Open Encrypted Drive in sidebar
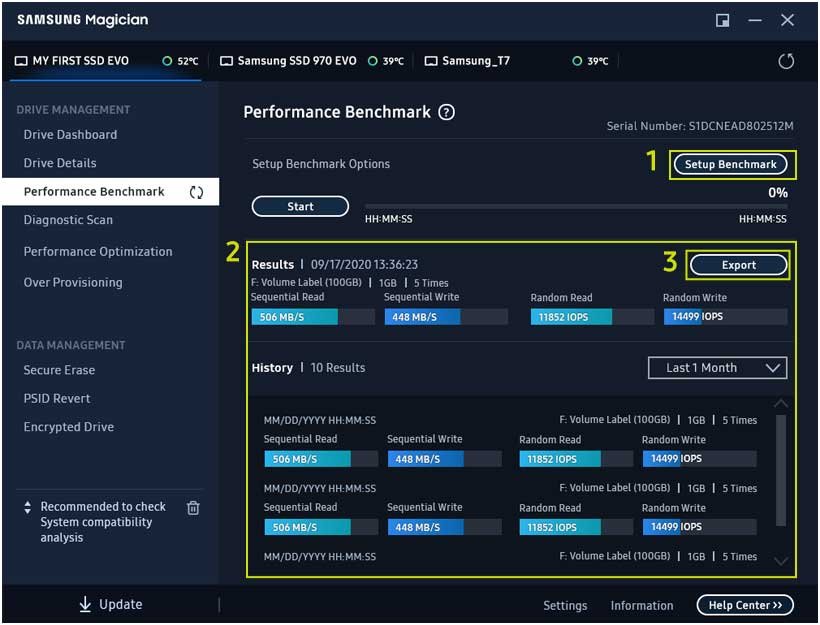Screen dimensions: 820x625 point(69,427)
